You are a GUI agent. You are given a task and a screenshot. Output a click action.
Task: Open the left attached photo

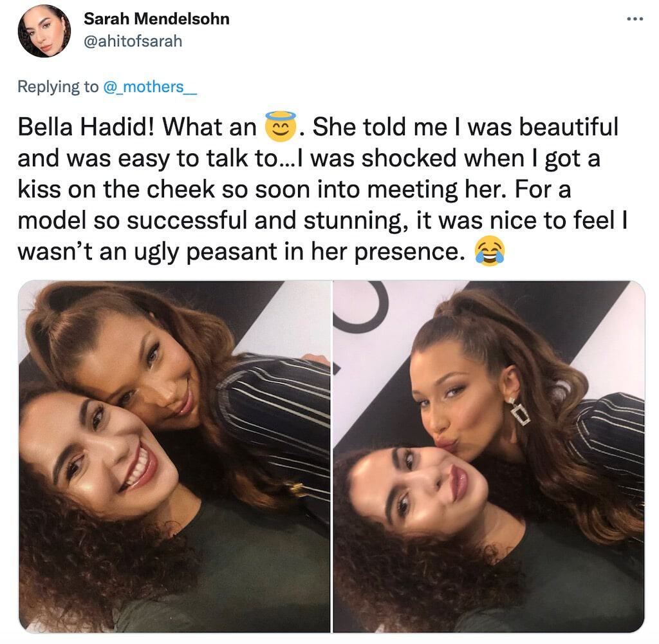[174, 456]
